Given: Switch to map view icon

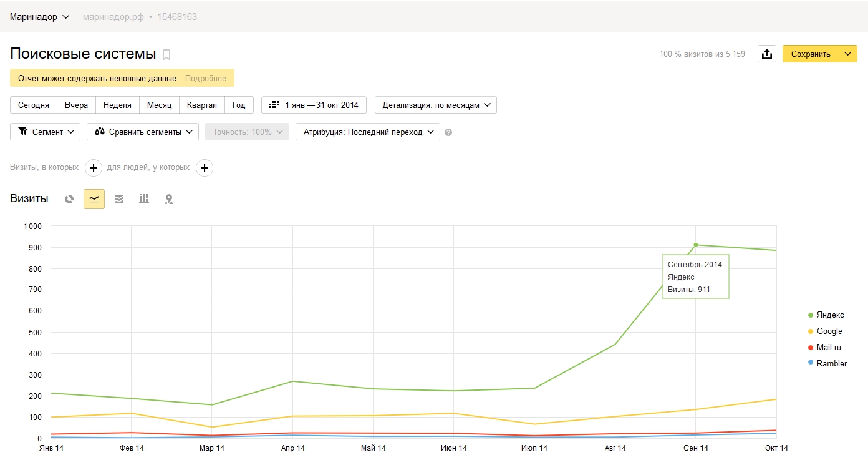Looking at the screenshot, I should pyautogui.click(x=168, y=199).
